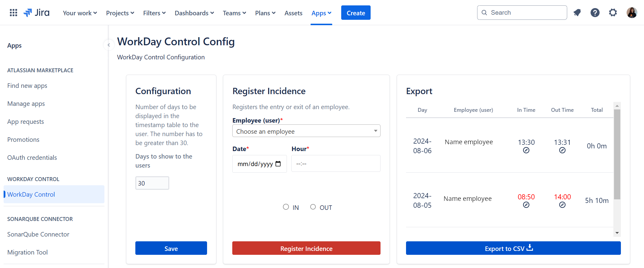The height and width of the screenshot is (268, 644).
Task: Click the Hour time input field
Action: 336,163
